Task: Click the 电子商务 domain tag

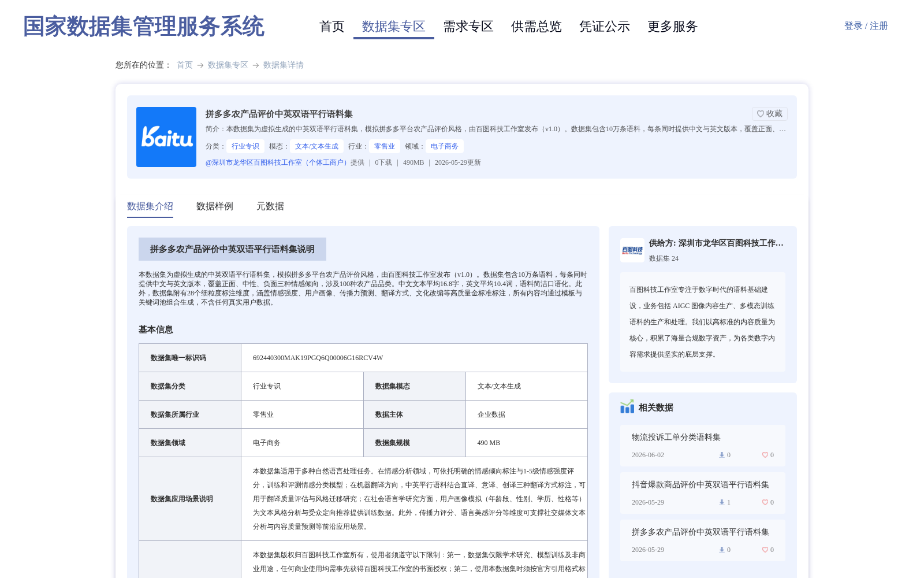Action: pos(445,146)
